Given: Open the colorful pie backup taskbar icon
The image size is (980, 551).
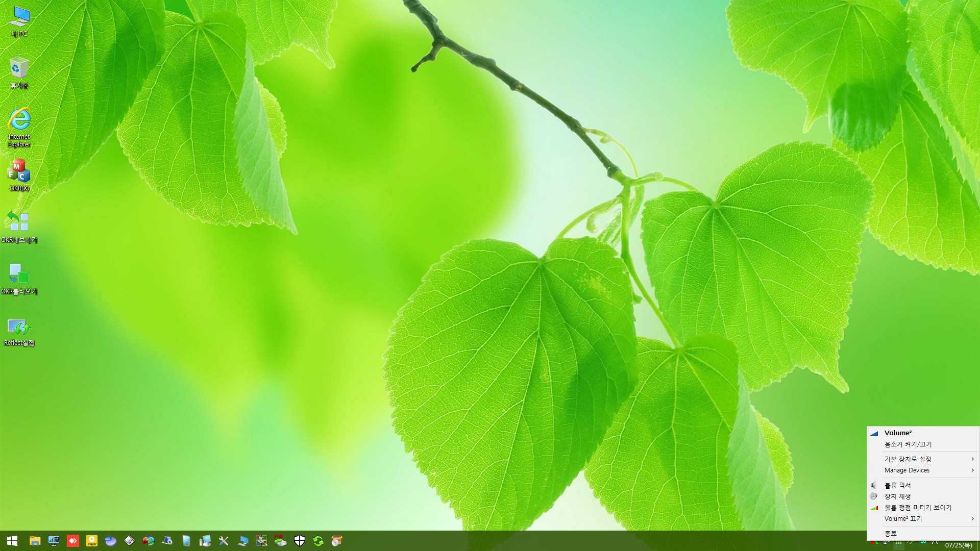Looking at the screenshot, I should [x=148, y=541].
